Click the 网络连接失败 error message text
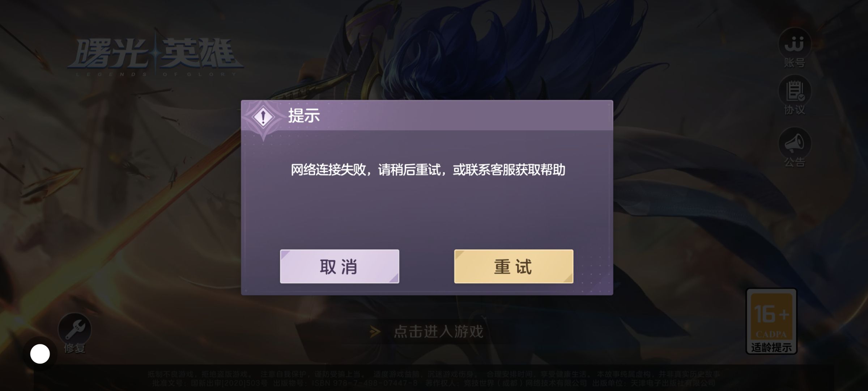 coord(428,170)
